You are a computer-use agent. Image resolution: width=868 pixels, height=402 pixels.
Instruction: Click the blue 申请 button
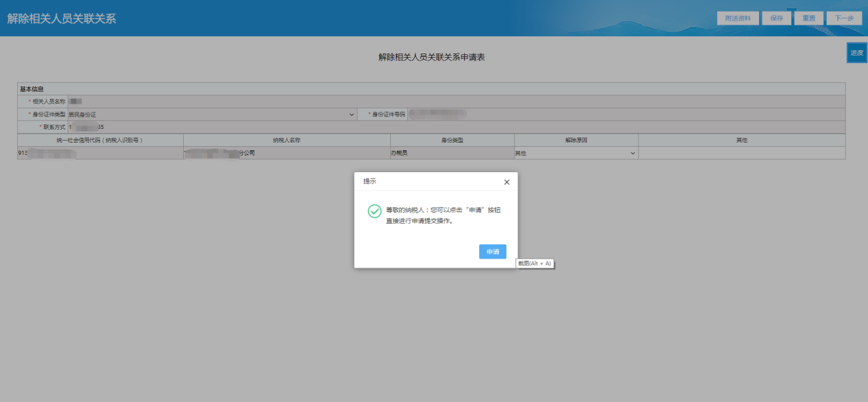tap(492, 252)
